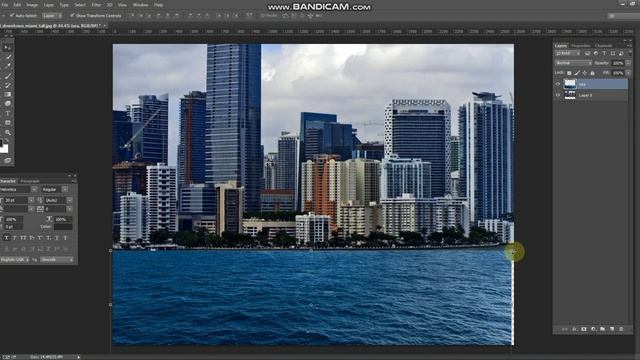640x360 pixels.
Task: Toggle Faux Bold in Character panel
Action: (7, 238)
